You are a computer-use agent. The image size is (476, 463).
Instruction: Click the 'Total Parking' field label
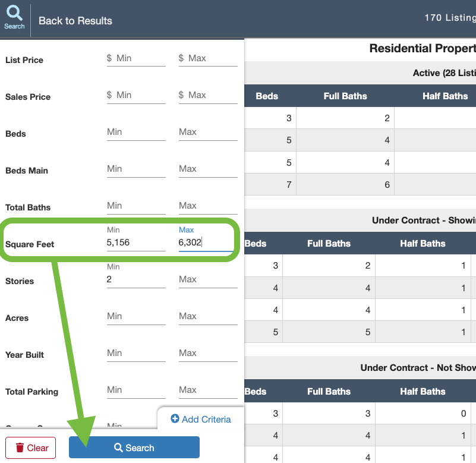tap(32, 392)
